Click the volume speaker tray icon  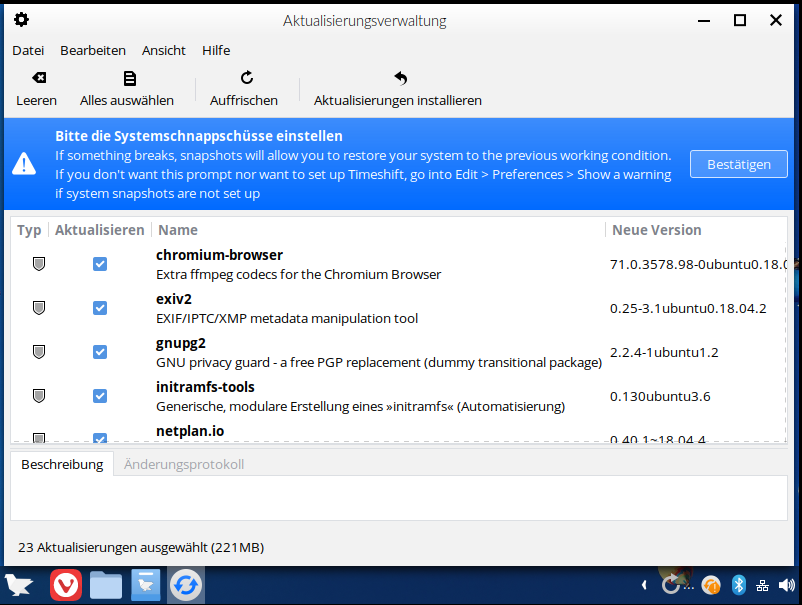click(x=788, y=585)
